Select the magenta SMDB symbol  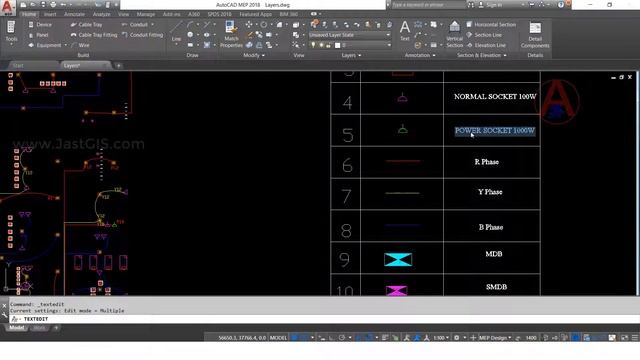pyautogui.click(x=396, y=291)
